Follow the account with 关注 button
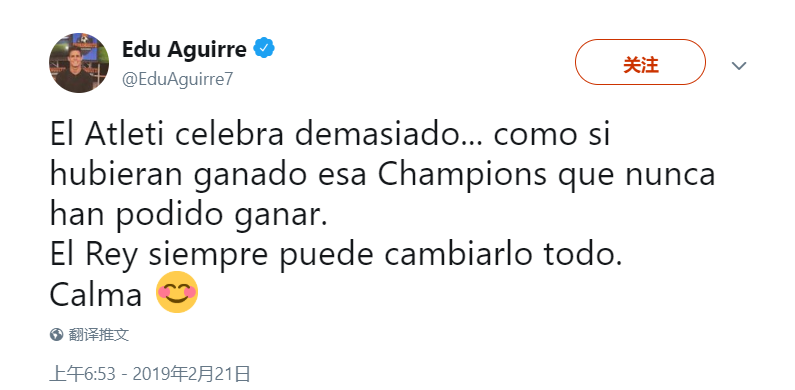 [x=640, y=62]
